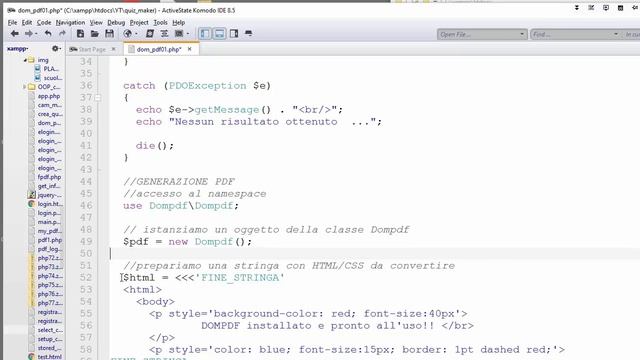
Task: Open the File menu
Action: [12, 22]
